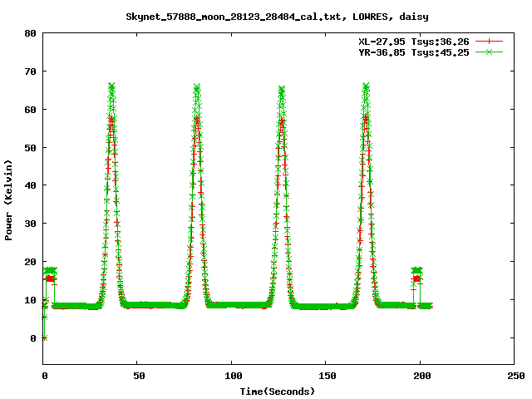Click the 80 y-axis tick label
The image size is (532, 399).
(x=30, y=33)
